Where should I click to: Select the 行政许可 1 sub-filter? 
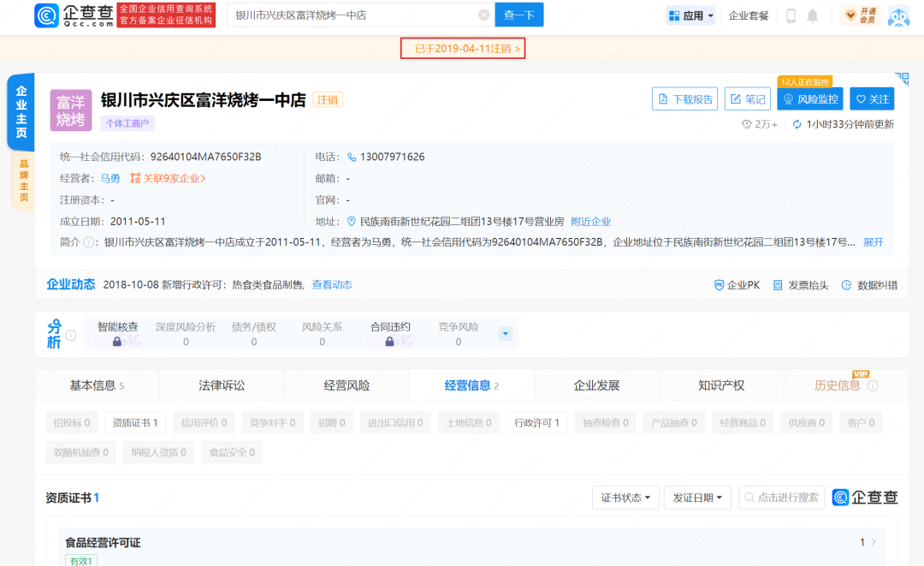tap(536, 423)
